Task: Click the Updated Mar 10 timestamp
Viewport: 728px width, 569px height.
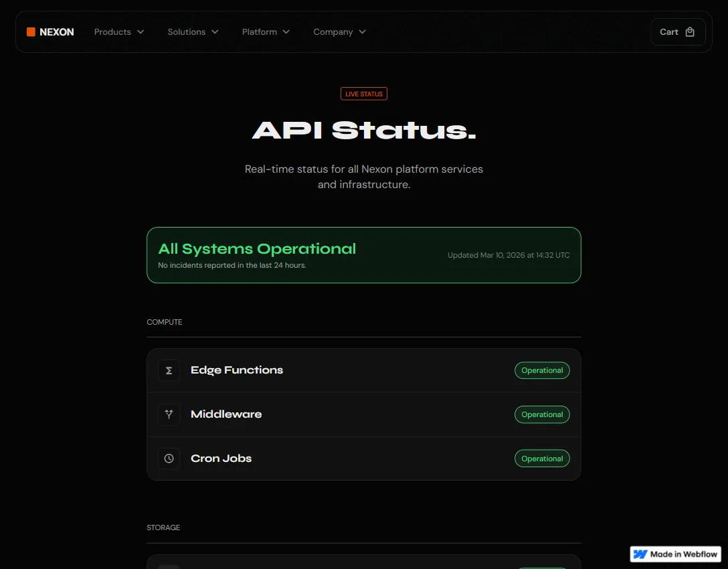Action: (509, 255)
